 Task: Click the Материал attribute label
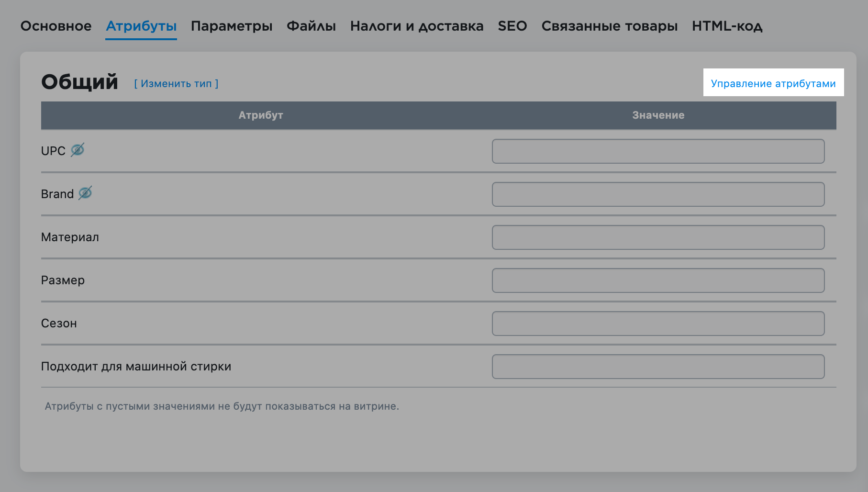(x=70, y=237)
